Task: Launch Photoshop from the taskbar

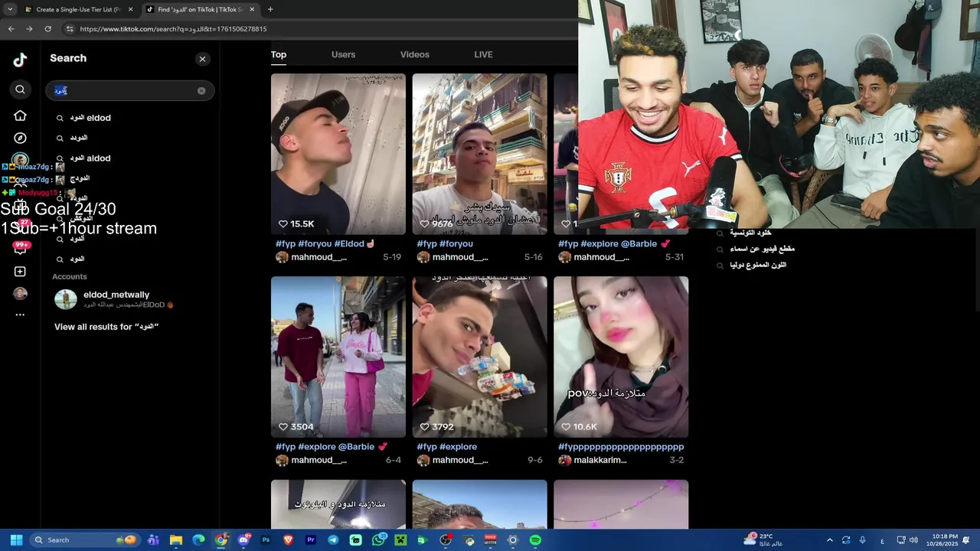Action: 266,540
